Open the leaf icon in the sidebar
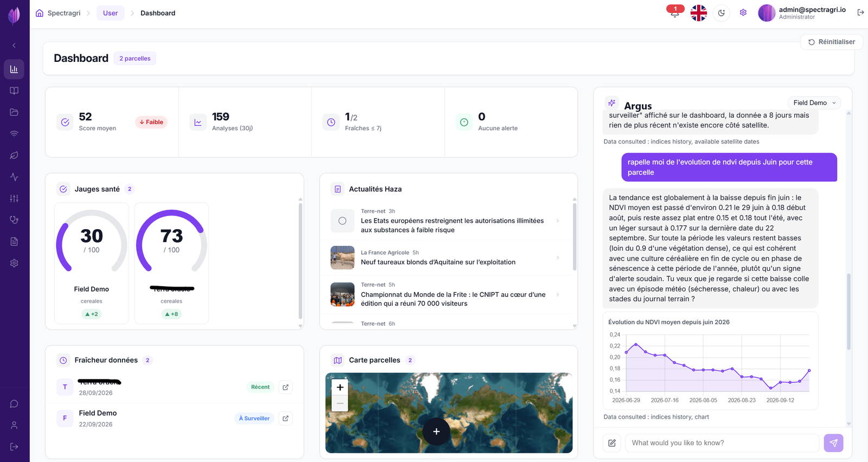Screen dimensions: 868x462 coord(14,155)
